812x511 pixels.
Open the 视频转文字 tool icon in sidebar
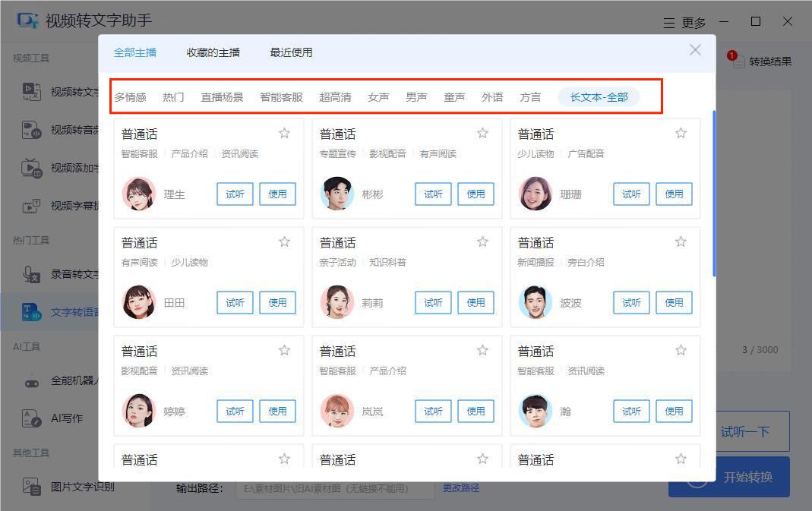point(32,92)
